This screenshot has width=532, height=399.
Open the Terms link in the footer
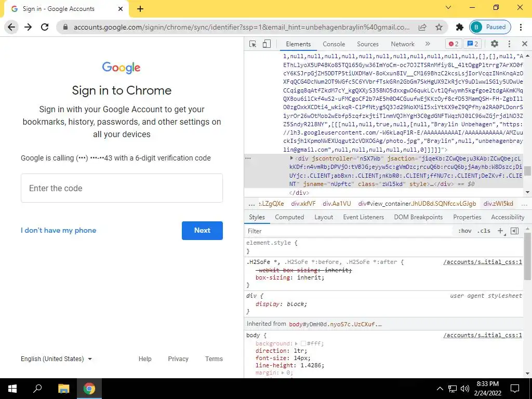[x=214, y=359]
